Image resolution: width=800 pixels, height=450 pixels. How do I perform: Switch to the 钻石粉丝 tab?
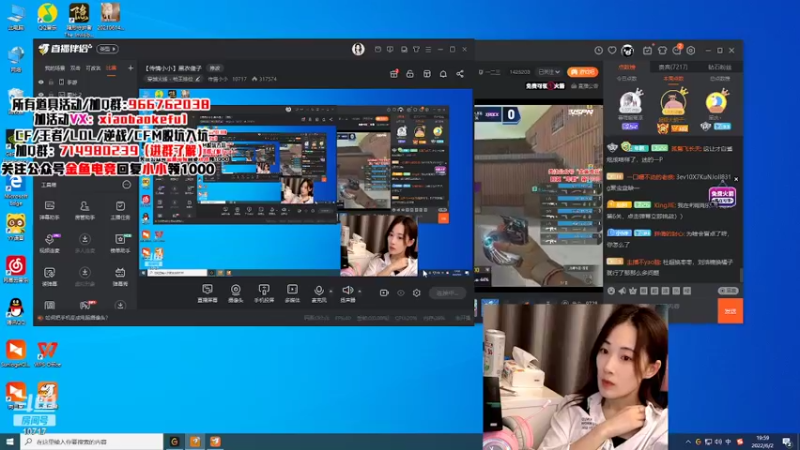719,67
